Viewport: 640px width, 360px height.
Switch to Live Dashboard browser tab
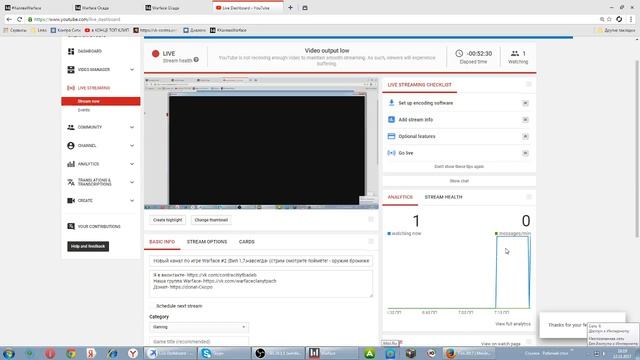(247, 7)
